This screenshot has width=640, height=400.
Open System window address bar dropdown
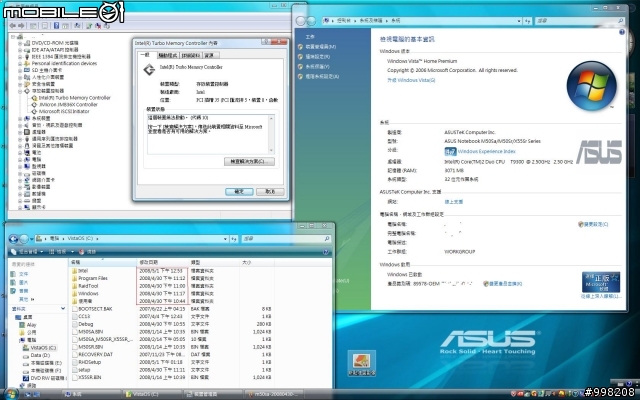click(519, 21)
